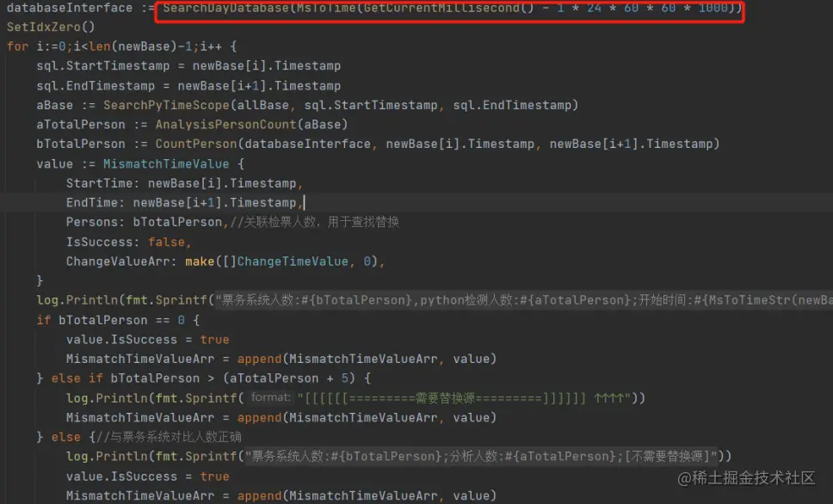Click value.IsSuccess = true in the final else block
Image resolution: width=833 pixels, height=504 pixels.
click(148, 476)
